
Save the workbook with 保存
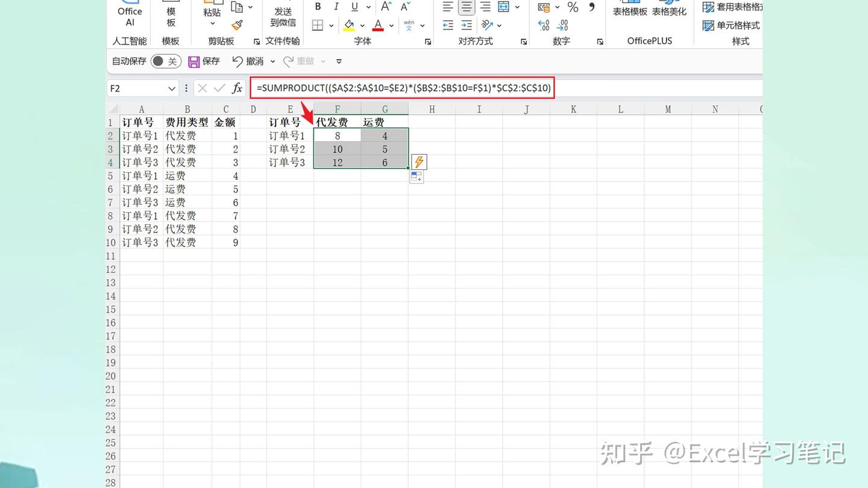pyautogui.click(x=203, y=61)
